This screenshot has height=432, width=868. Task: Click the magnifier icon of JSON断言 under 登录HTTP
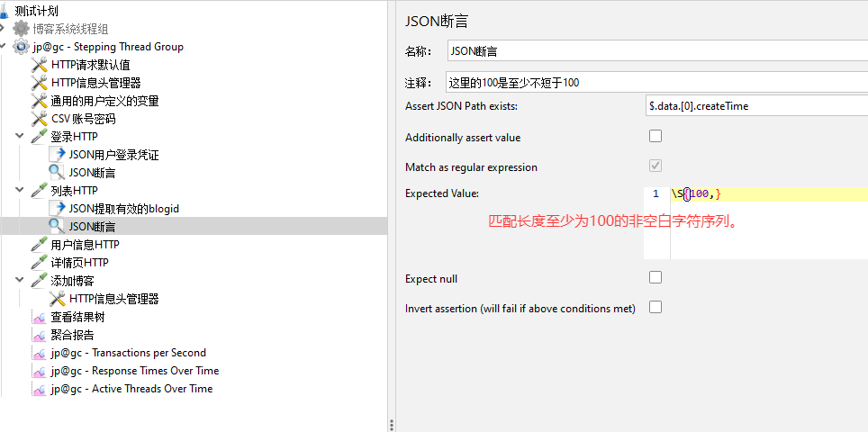click(x=57, y=173)
